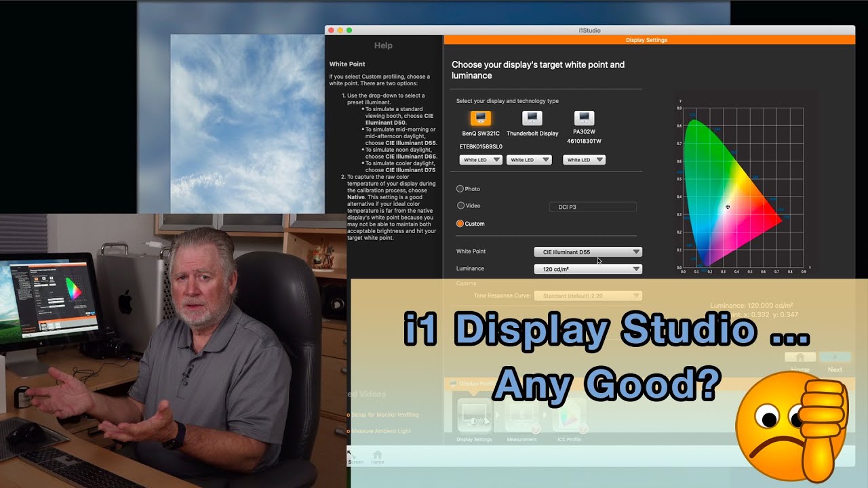Open the ICC Profile workflow step icon
Viewport: 868px width, 488px height.
(570, 415)
